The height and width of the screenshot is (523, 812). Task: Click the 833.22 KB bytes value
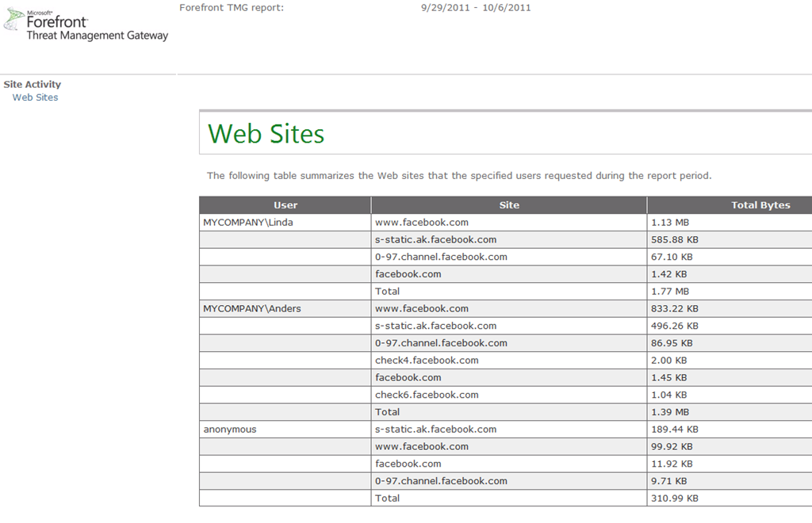(674, 308)
